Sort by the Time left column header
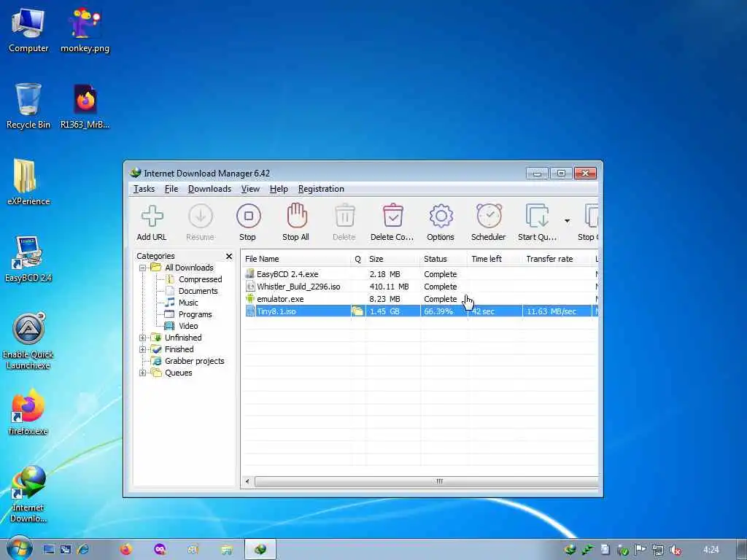The image size is (747, 560). [495, 259]
